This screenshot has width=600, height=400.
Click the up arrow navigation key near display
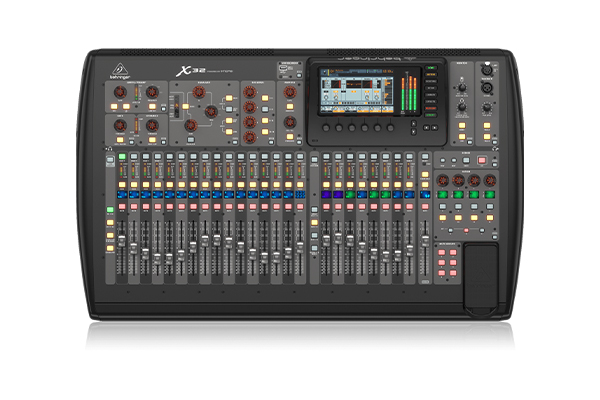[414, 124]
